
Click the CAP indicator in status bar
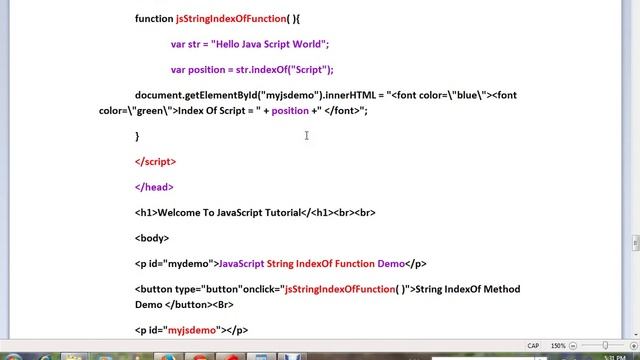click(x=533, y=346)
